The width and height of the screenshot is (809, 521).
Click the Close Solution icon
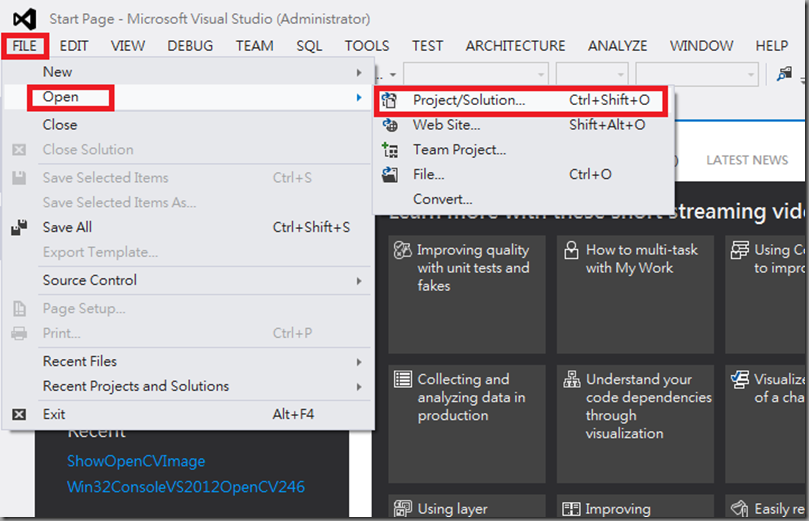click(x=19, y=150)
